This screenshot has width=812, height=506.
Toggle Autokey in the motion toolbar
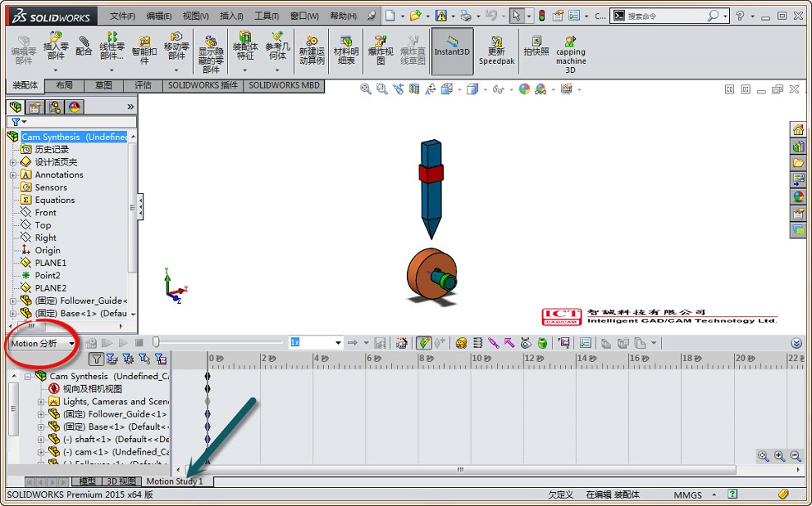tap(423, 343)
